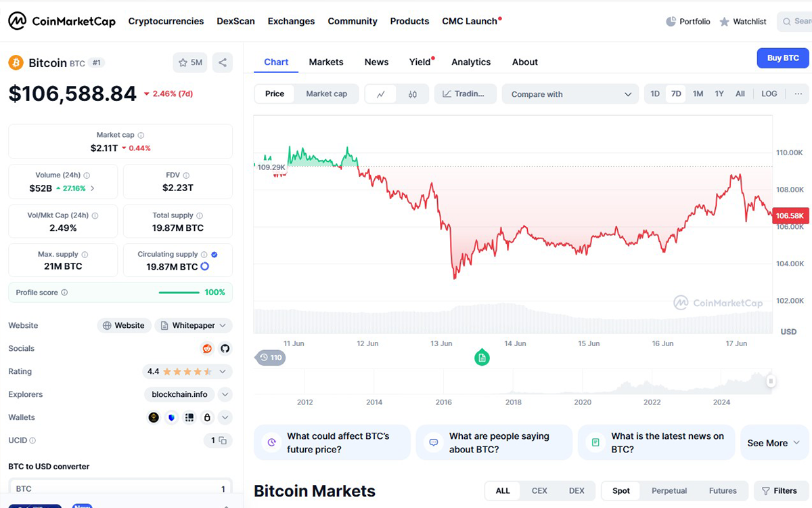Image resolution: width=812 pixels, height=508 pixels.
Task: Select 1Y time range
Action: coord(719,93)
